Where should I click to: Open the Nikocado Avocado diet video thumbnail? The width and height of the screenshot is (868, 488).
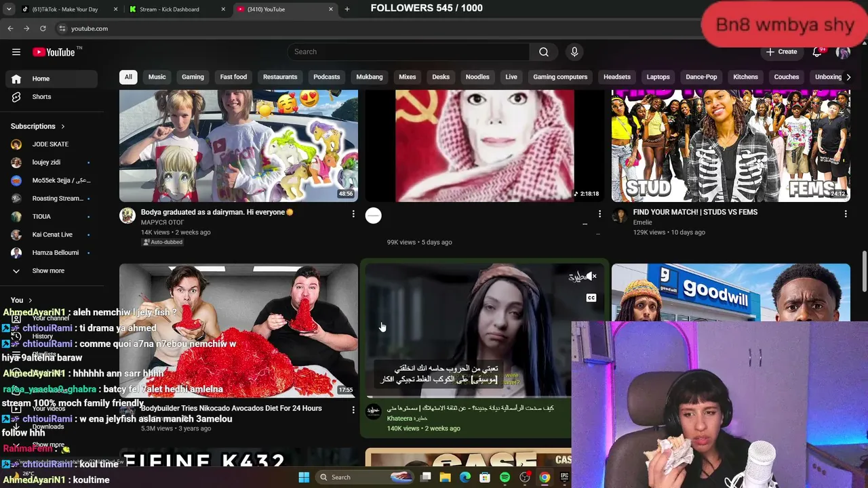pyautogui.click(x=239, y=330)
